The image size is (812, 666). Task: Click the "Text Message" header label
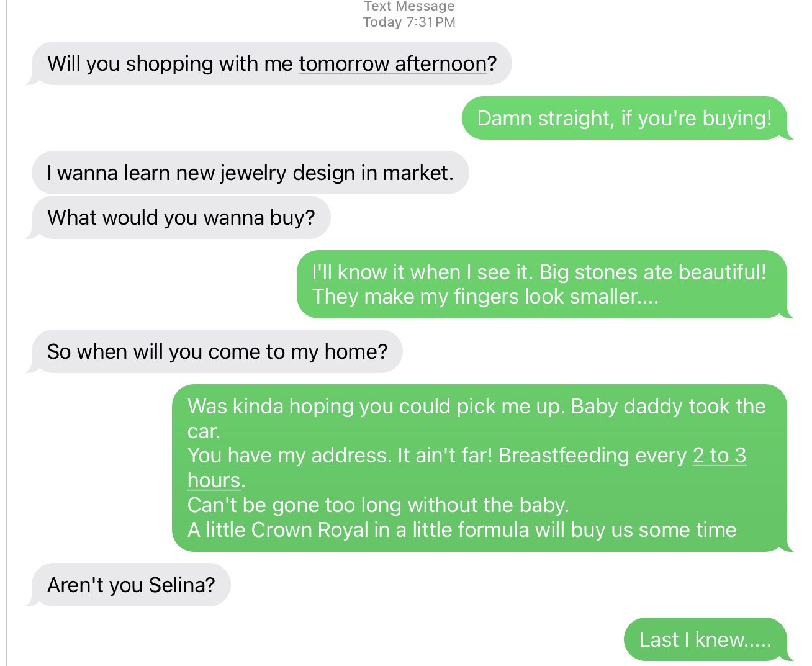(x=409, y=6)
